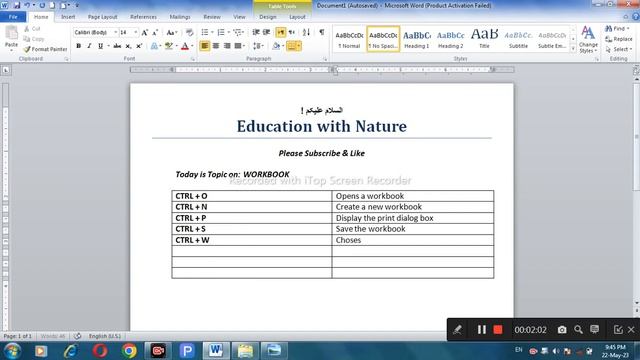
Task: Click the Clear Formatting icon
Action: pyautogui.click(x=189, y=33)
